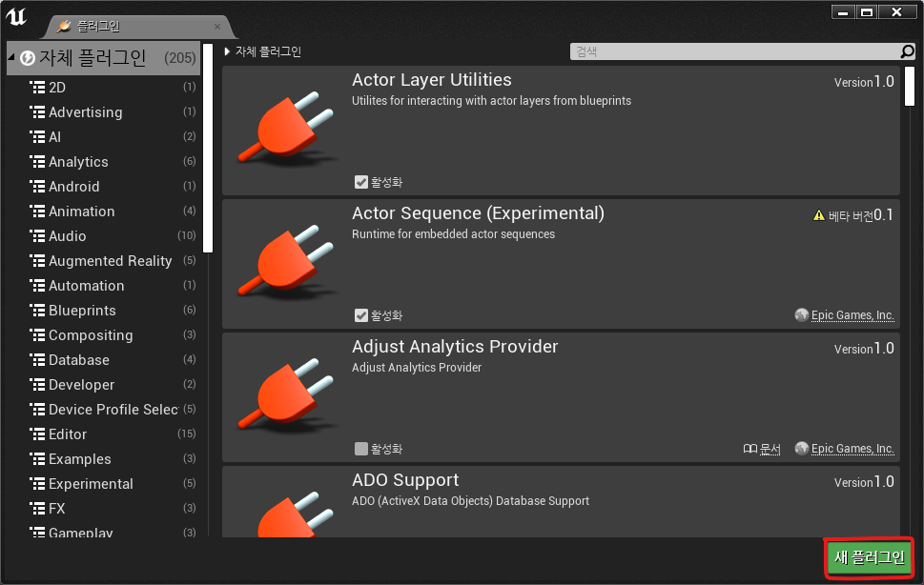Click the list icon beside Blueprints
924x585 pixels.
[x=38, y=311]
